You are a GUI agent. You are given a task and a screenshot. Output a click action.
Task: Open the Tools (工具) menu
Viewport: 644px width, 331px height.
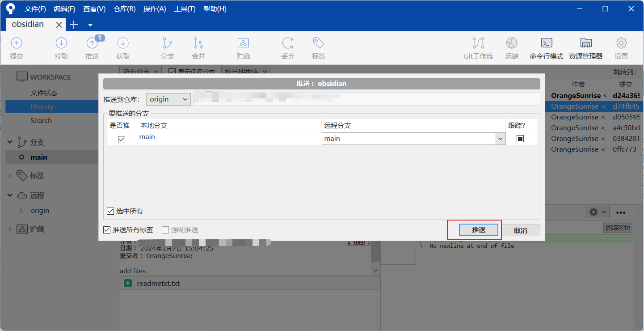185,9
